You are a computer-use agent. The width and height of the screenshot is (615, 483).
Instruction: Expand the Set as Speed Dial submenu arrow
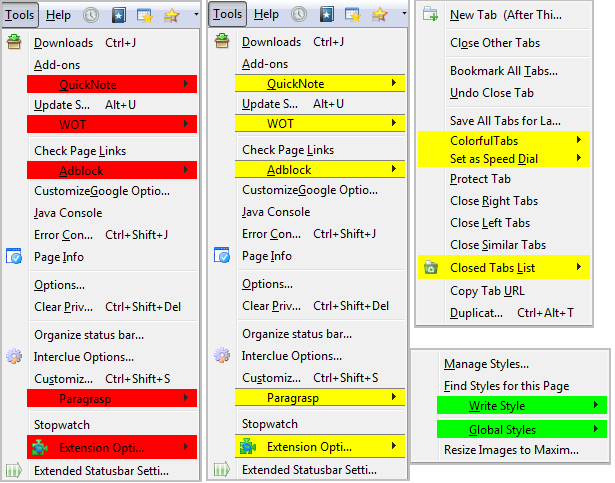(x=579, y=158)
